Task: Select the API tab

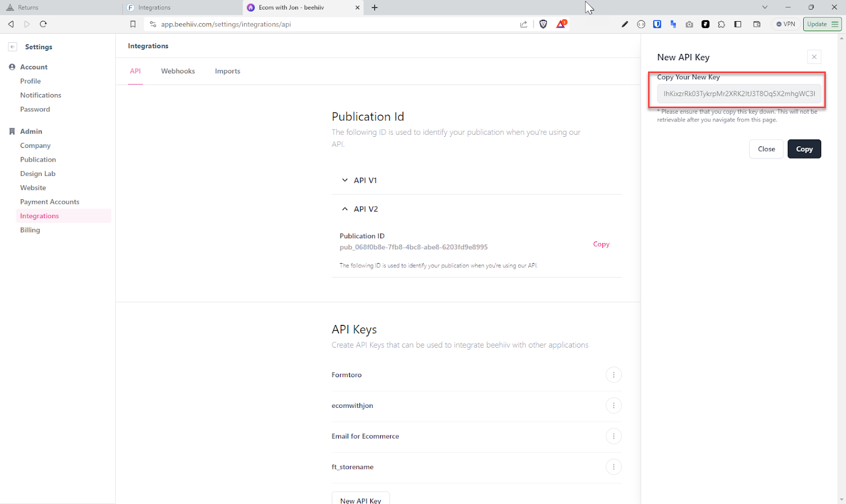Action: pyautogui.click(x=135, y=71)
